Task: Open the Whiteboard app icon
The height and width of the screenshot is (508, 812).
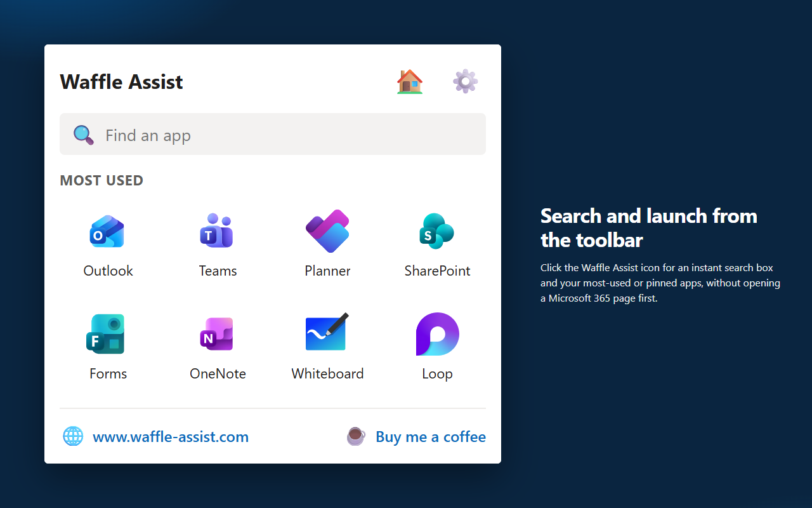Action: pos(327,332)
